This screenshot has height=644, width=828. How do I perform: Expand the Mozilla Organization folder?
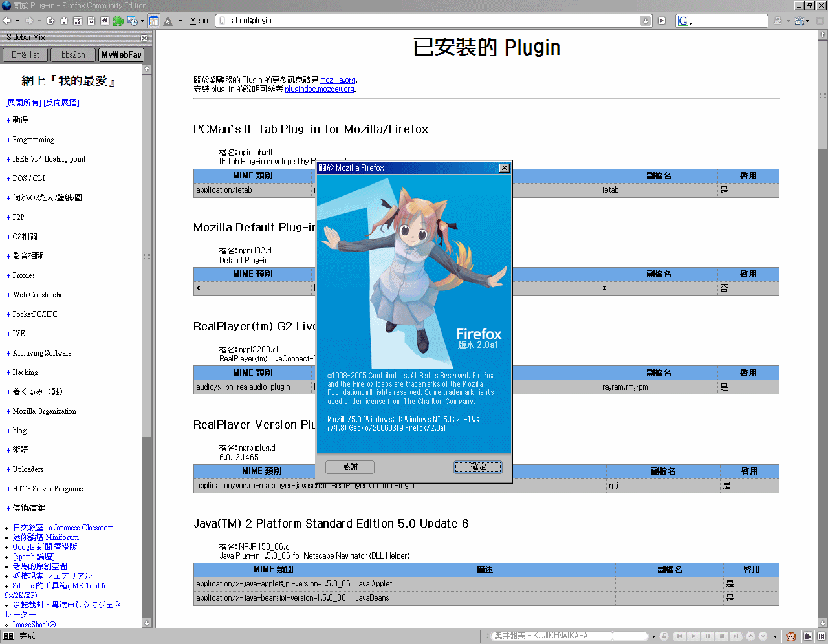[x=8, y=411]
